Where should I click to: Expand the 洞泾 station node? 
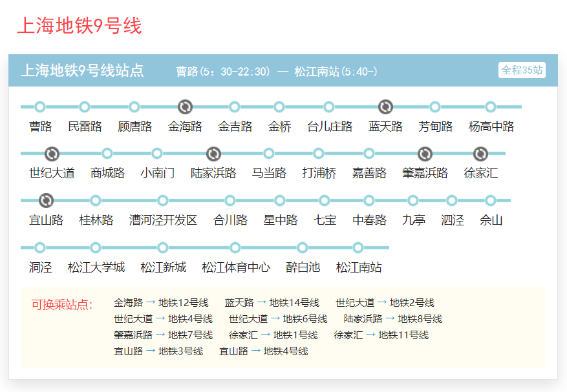pos(41,247)
